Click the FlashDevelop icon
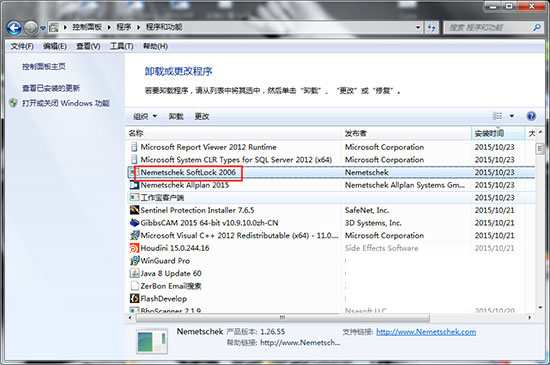The image size is (550, 365). (134, 298)
